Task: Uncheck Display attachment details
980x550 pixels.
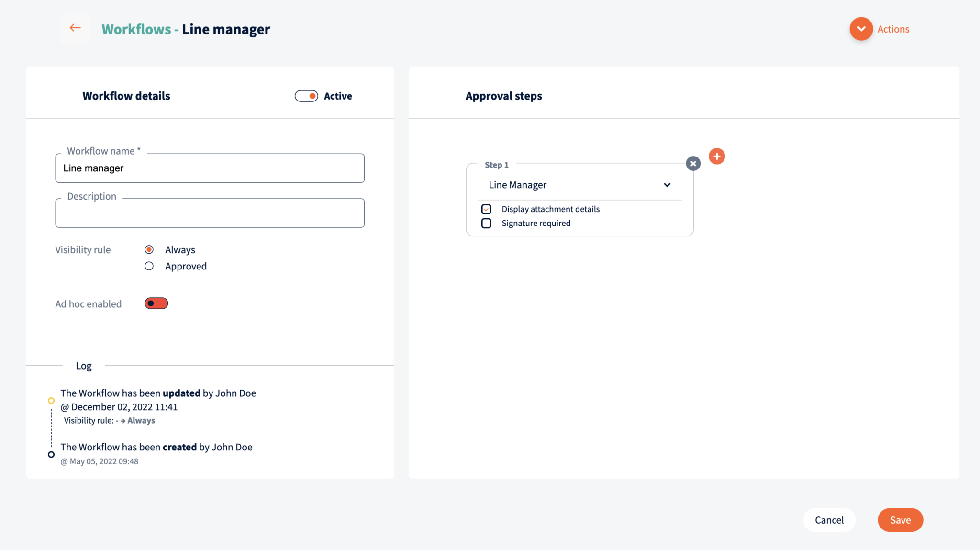Action: 486,209
